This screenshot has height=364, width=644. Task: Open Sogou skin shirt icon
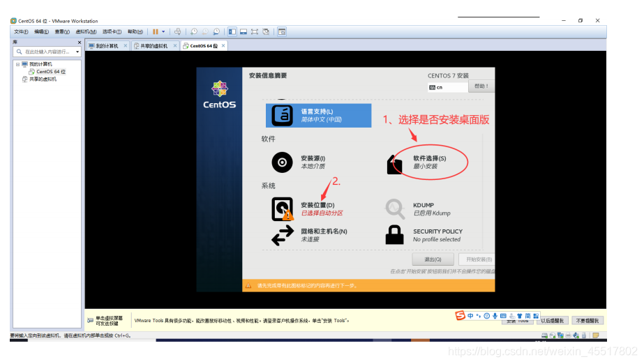click(520, 316)
